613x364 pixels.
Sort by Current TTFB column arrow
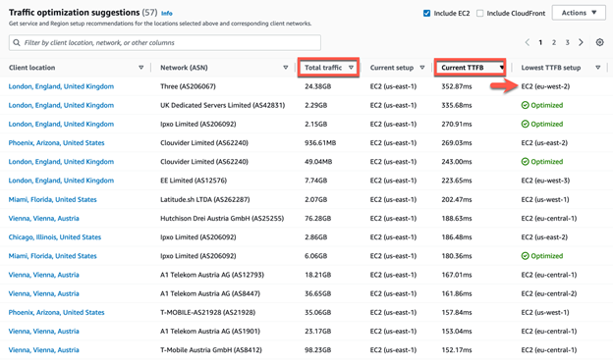501,68
